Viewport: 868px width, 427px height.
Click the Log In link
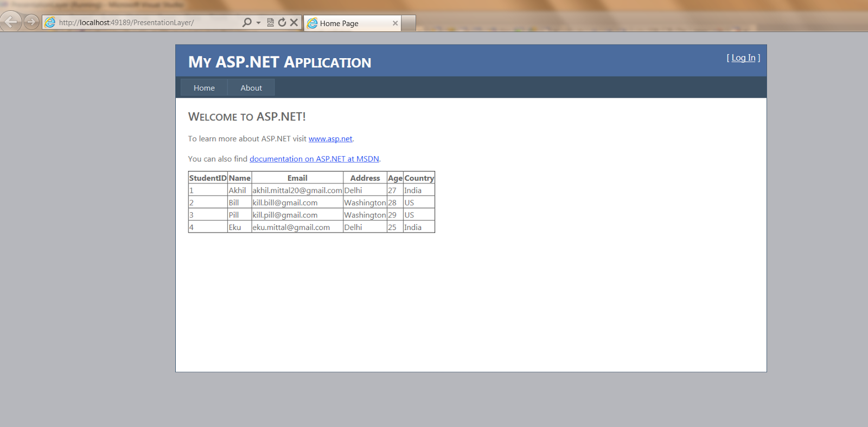[743, 58]
